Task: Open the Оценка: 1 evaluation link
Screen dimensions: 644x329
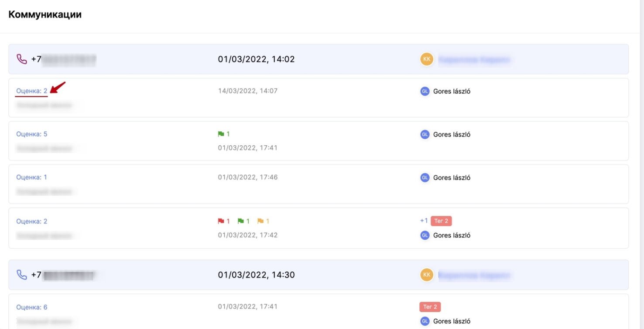Action: coord(31,177)
